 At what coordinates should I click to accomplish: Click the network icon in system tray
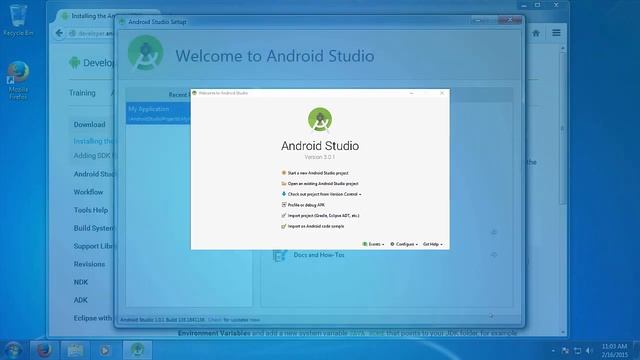click(x=577, y=351)
